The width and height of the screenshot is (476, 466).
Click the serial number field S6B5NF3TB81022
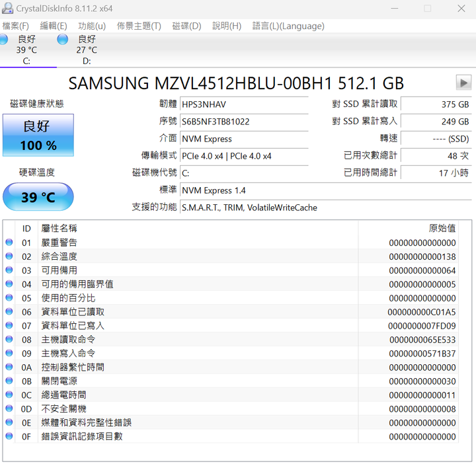tap(245, 122)
